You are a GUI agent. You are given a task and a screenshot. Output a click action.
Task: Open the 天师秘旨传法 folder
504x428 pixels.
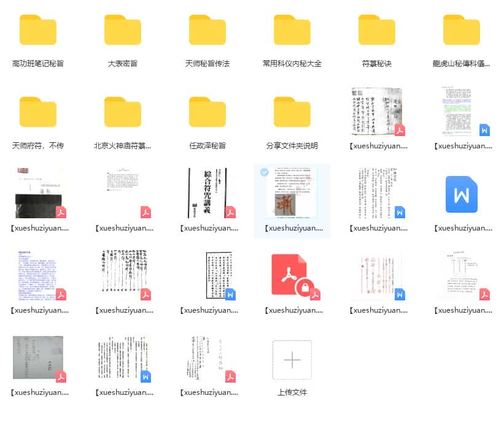pyautogui.click(x=207, y=29)
